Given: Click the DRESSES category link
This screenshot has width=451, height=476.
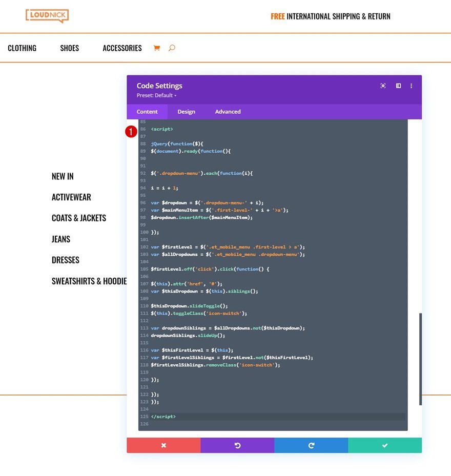Looking at the screenshot, I should click(66, 260).
